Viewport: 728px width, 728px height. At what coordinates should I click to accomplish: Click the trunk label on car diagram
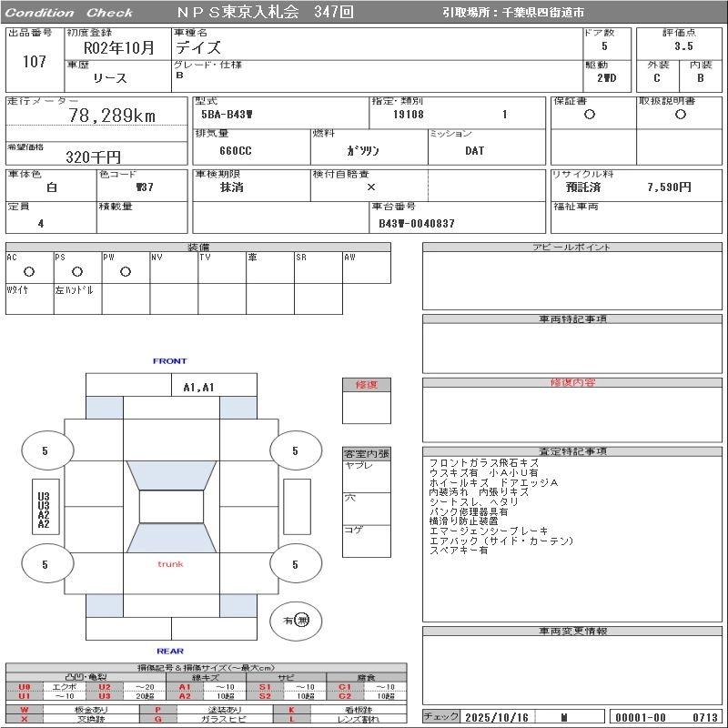[170, 564]
